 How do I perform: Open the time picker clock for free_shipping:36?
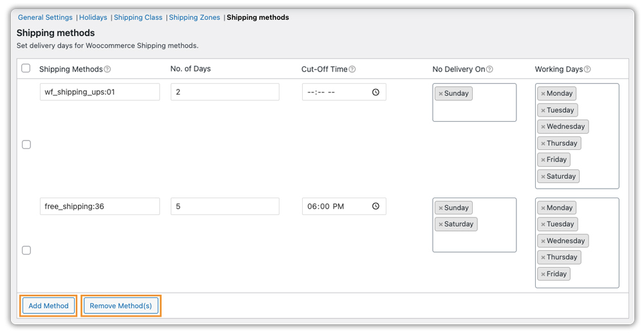click(x=376, y=207)
